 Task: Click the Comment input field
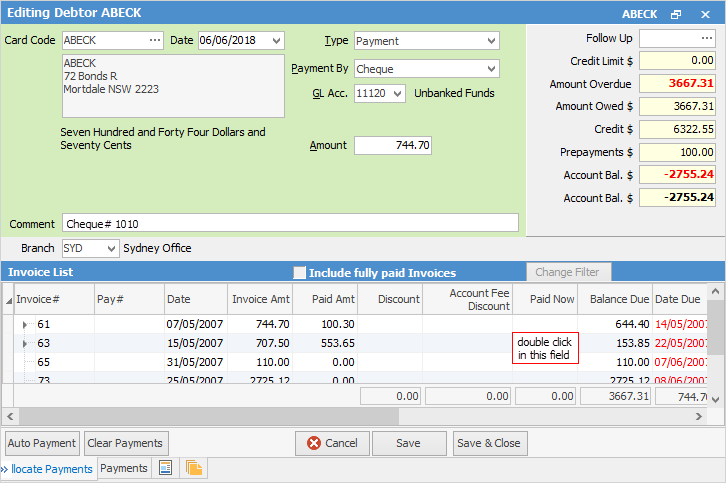pos(290,223)
